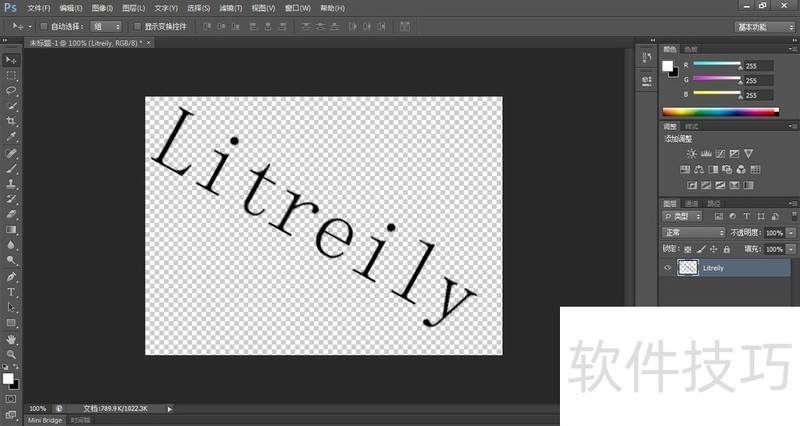Select the Move tool in toolbox

tap(11, 60)
